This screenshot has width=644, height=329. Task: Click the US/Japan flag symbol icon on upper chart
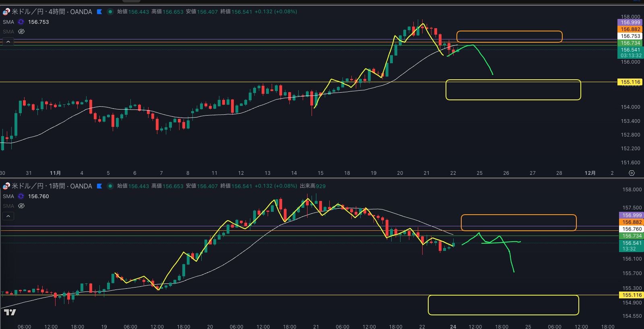click(6, 12)
